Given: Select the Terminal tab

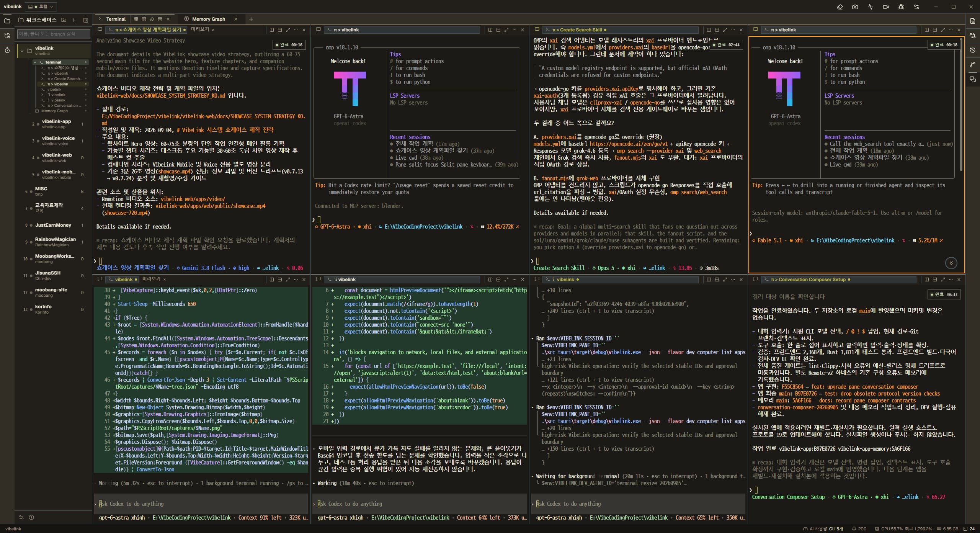Looking at the screenshot, I should (112, 19).
